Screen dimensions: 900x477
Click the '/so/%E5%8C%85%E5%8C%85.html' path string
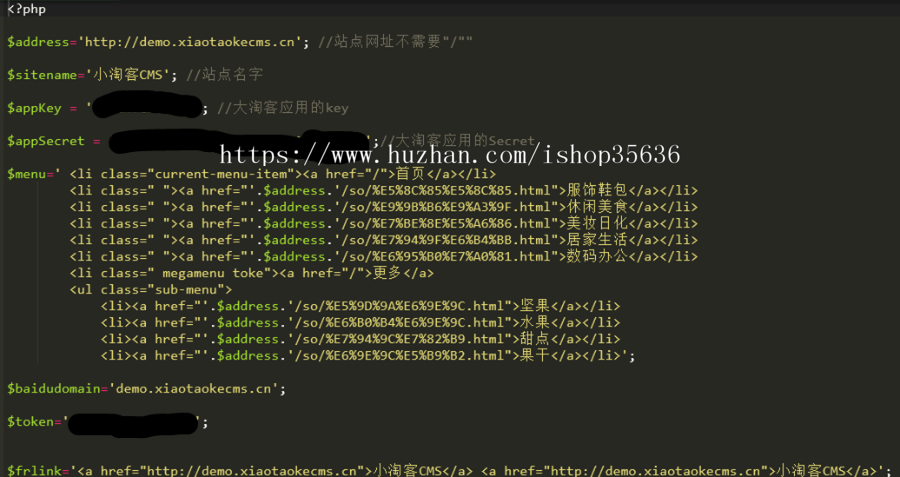[x=446, y=191]
